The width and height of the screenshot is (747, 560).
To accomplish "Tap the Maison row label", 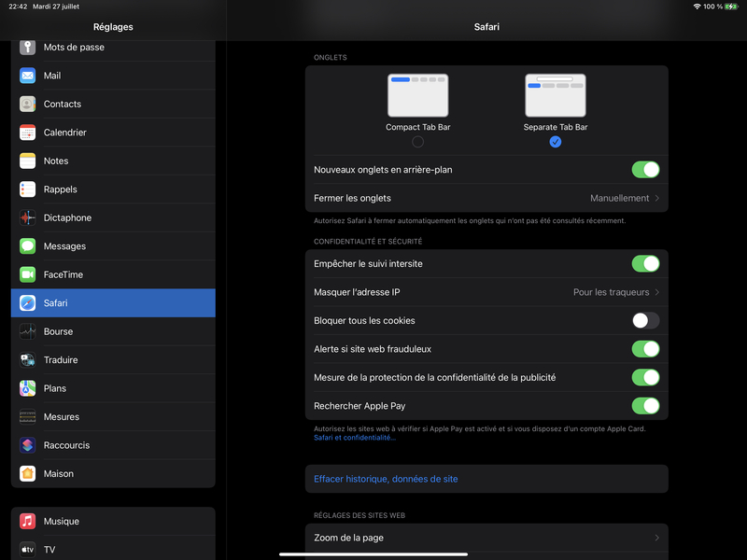I will click(x=59, y=474).
